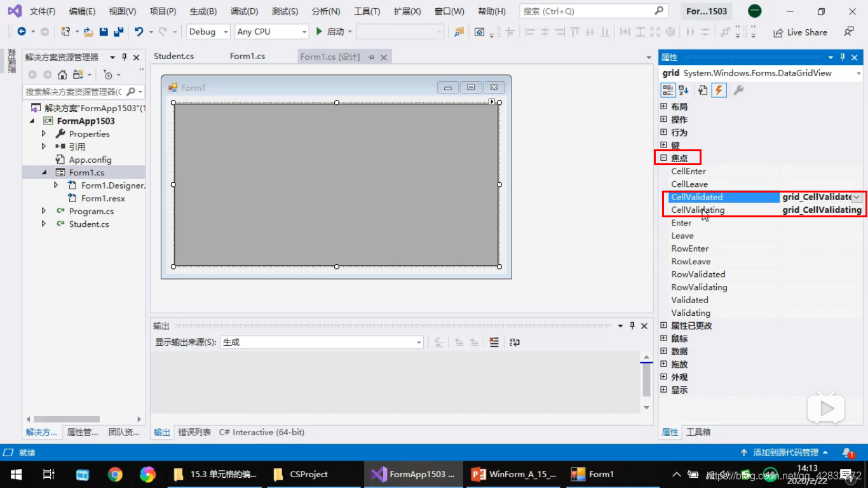Collapse the Form1.cs tree node
This screenshot has height=488, width=868.
click(44, 173)
